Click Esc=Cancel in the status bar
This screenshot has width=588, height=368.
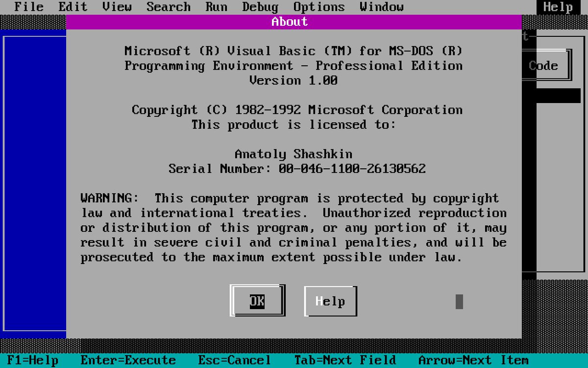pos(234,360)
